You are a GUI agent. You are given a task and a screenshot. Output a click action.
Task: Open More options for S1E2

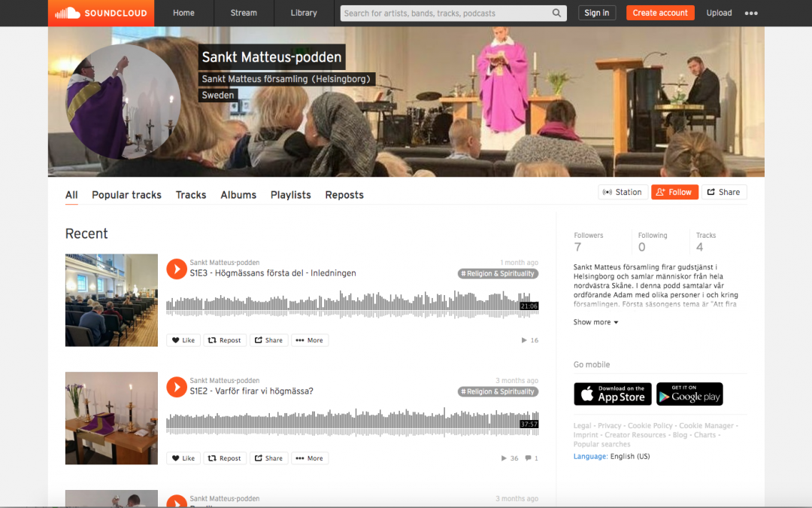pos(310,458)
